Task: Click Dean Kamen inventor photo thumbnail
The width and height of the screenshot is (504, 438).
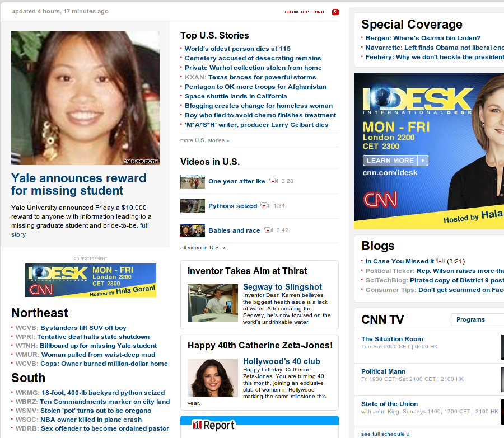Action: (x=213, y=303)
